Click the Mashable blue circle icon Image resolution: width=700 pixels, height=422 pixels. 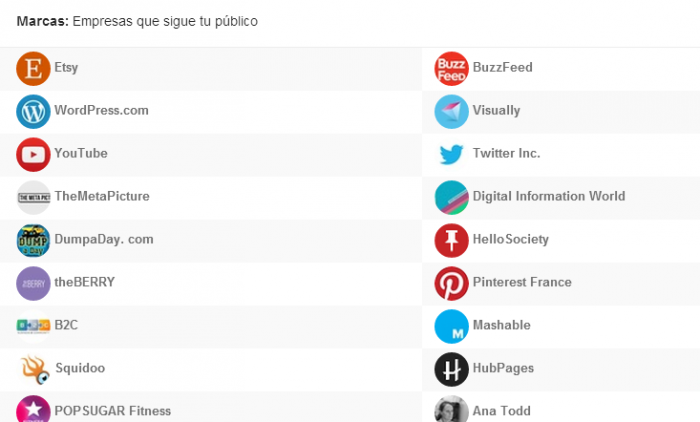coord(451,326)
